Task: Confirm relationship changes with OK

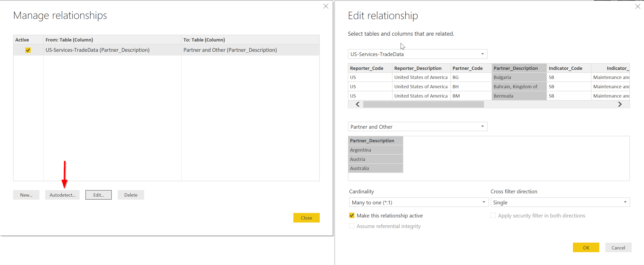Action: tap(586, 247)
